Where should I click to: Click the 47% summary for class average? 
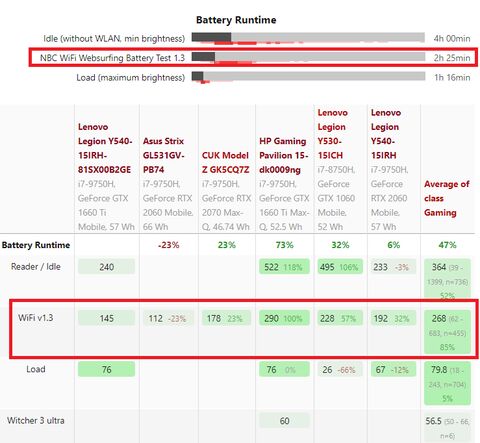coord(447,245)
